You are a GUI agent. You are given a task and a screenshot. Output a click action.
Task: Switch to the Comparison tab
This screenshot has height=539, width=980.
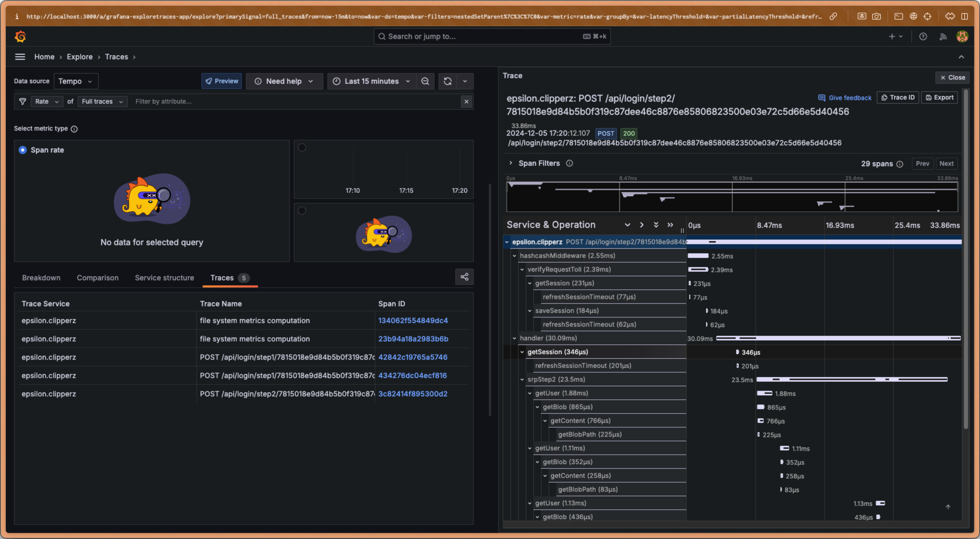pyautogui.click(x=97, y=278)
